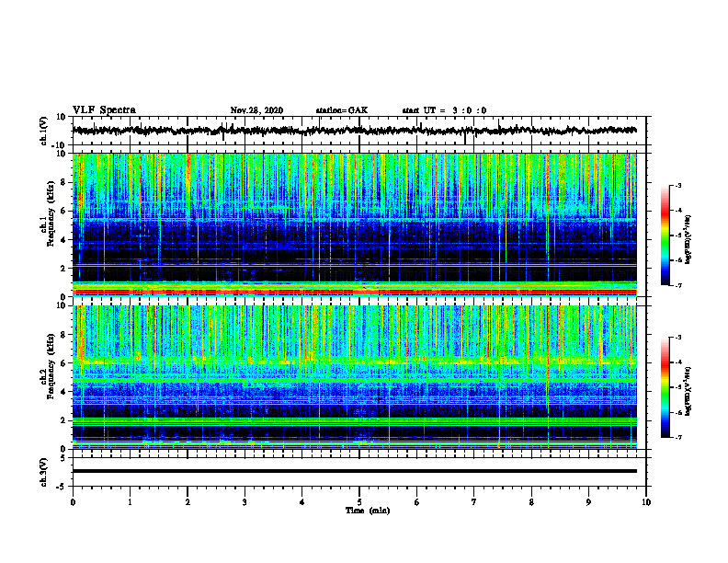Screen dimensions: 728x563
Task: Click the "-3" label on ch.1 color scale
Action: (678, 186)
